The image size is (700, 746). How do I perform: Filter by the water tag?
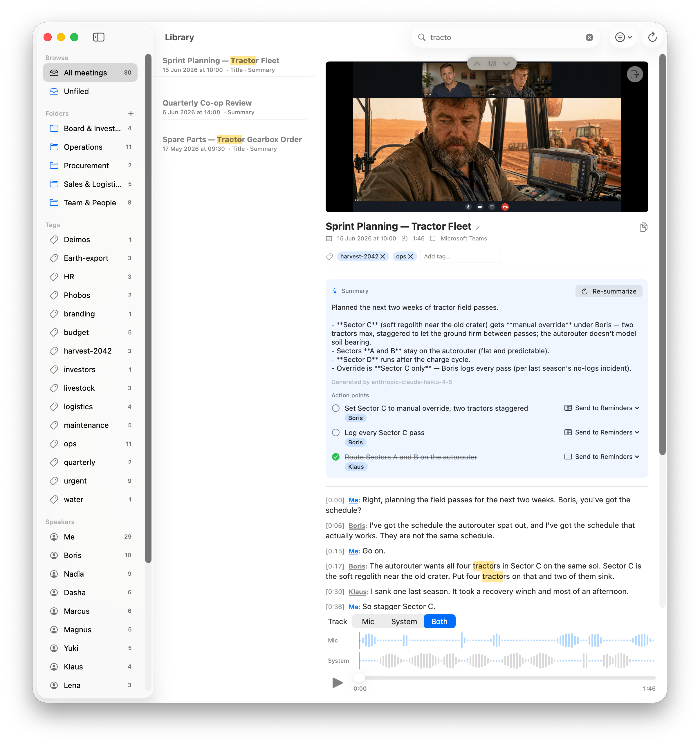click(x=90, y=499)
